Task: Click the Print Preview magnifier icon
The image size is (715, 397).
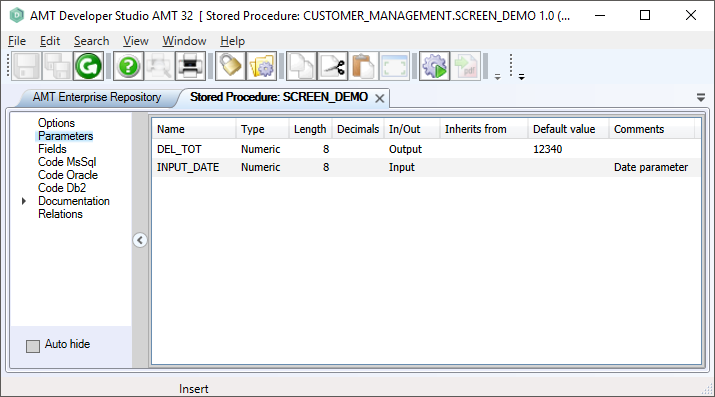Action: (159, 67)
